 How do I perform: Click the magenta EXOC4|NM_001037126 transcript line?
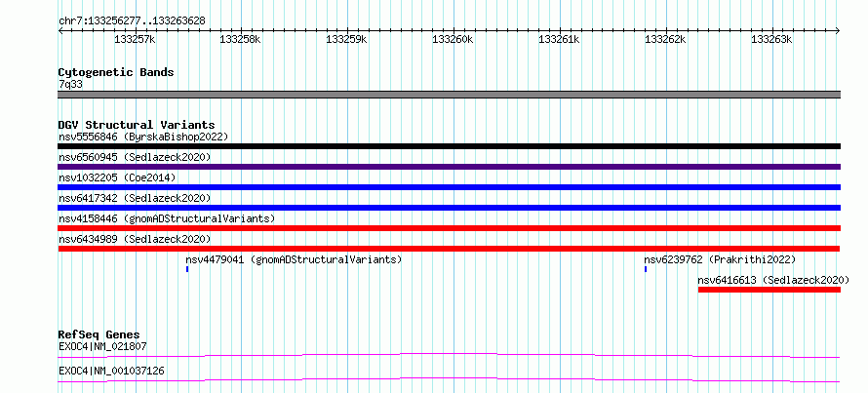coord(450,379)
